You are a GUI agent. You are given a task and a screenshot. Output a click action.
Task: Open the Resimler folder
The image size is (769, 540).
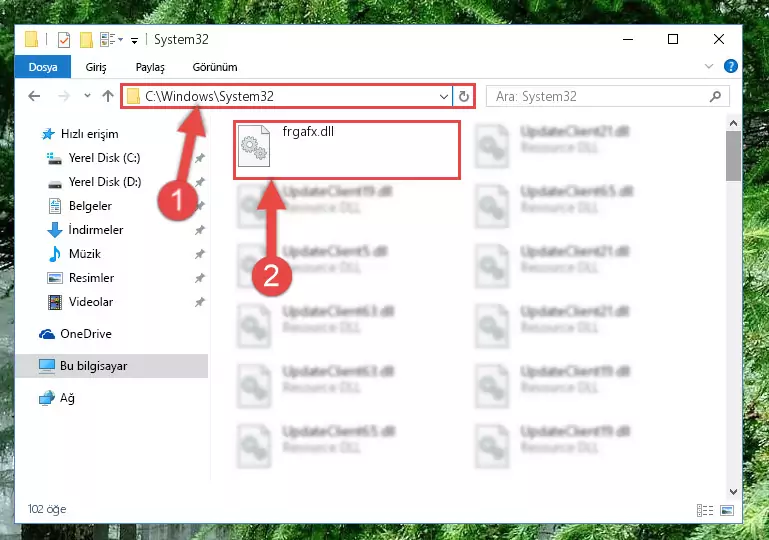pyautogui.click(x=91, y=278)
